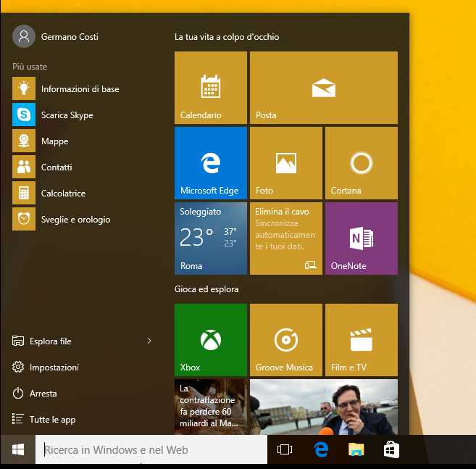Image resolution: width=476 pixels, height=469 pixels.
Task: Open the Store from the taskbar
Action: (391, 449)
